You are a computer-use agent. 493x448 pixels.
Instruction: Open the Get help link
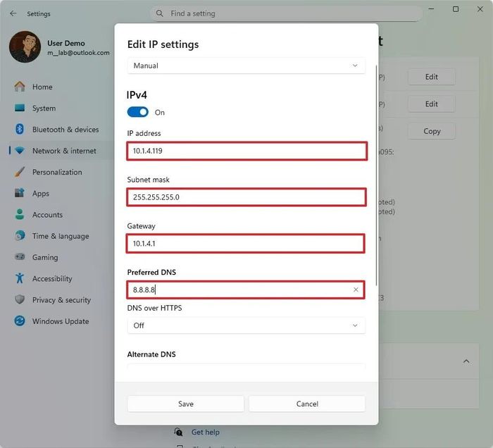[206, 432]
